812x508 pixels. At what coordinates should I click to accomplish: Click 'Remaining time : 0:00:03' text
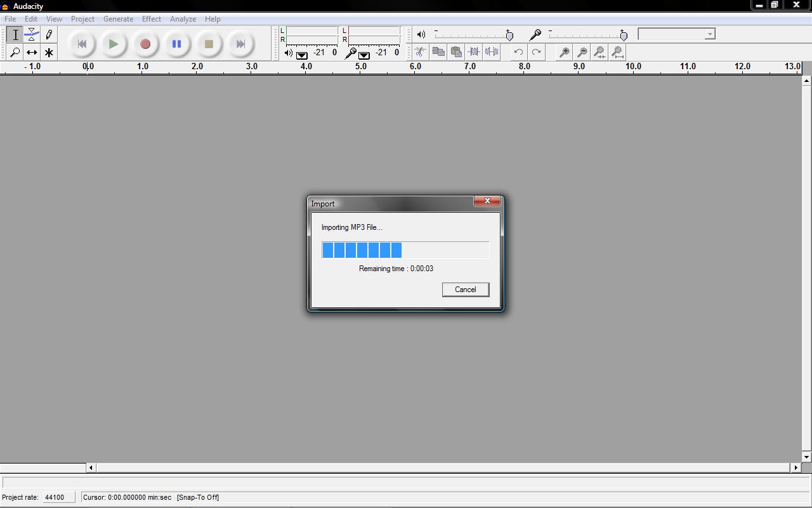(396, 269)
